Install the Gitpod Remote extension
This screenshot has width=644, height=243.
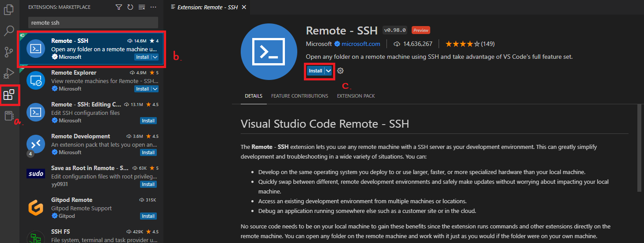pyautogui.click(x=148, y=216)
